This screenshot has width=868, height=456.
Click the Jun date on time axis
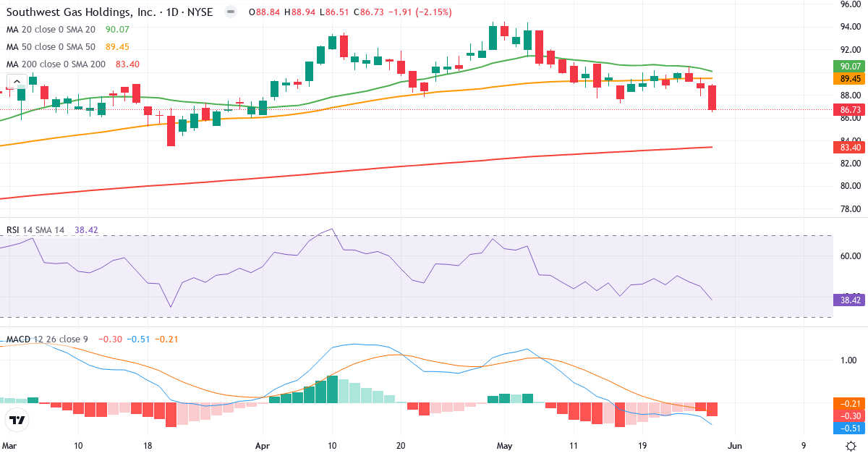pyautogui.click(x=735, y=446)
